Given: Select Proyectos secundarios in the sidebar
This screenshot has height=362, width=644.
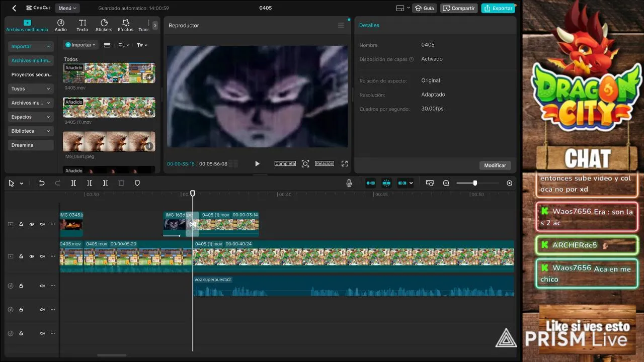Looking at the screenshot, I should tap(31, 74).
